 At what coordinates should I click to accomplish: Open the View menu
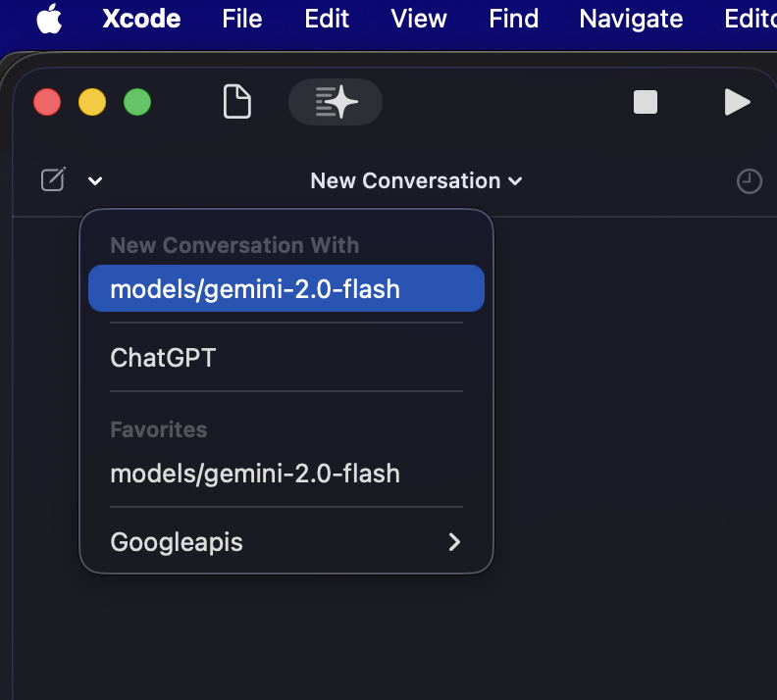pos(419,19)
